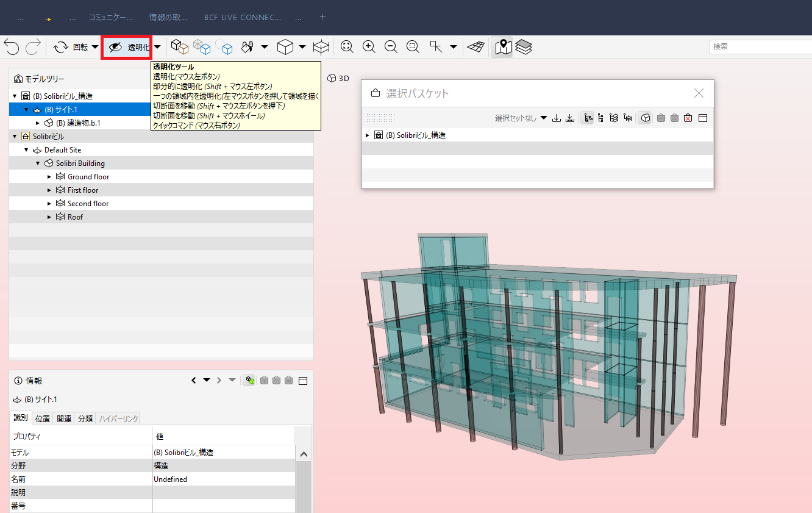Viewport: 812px width, 513px height.
Task: Toggle the map marker view icon
Action: pyautogui.click(x=503, y=47)
